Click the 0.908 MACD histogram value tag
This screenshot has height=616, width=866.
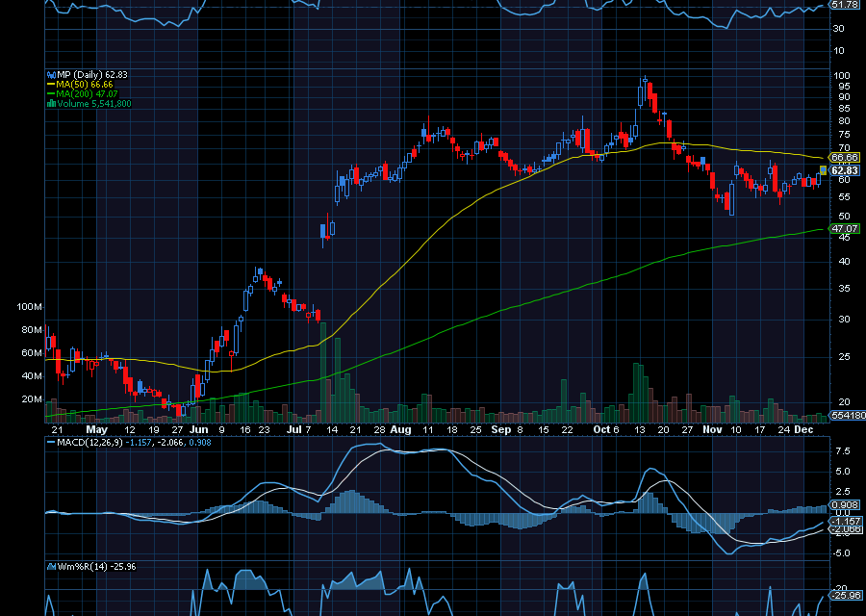pyautogui.click(x=843, y=504)
